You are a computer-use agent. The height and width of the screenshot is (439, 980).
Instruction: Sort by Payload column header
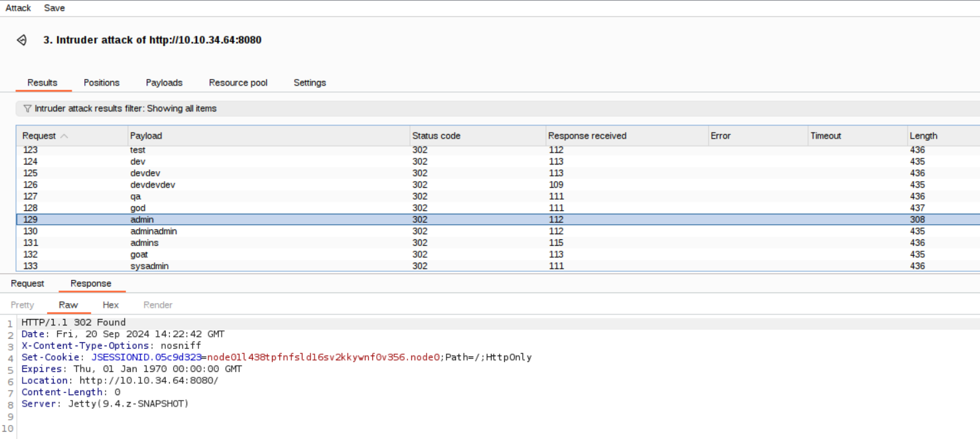pyautogui.click(x=146, y=136)
